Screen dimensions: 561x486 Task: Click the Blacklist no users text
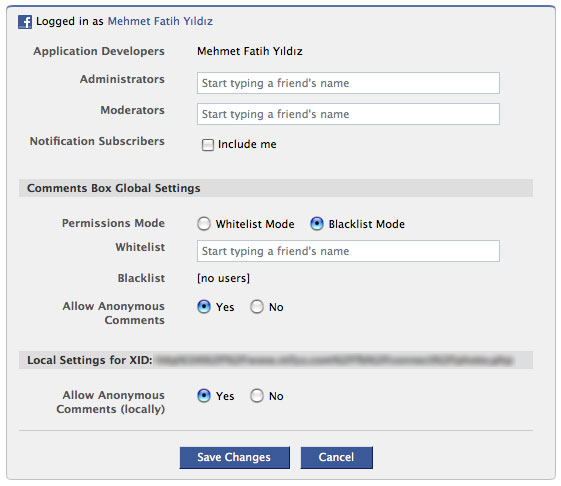223,278
